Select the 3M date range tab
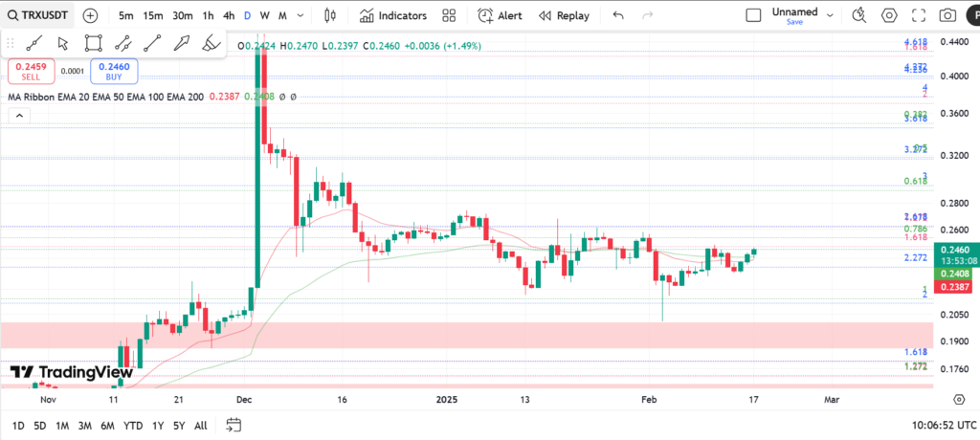This screenshot has width=980, height=440. point(85,426)
